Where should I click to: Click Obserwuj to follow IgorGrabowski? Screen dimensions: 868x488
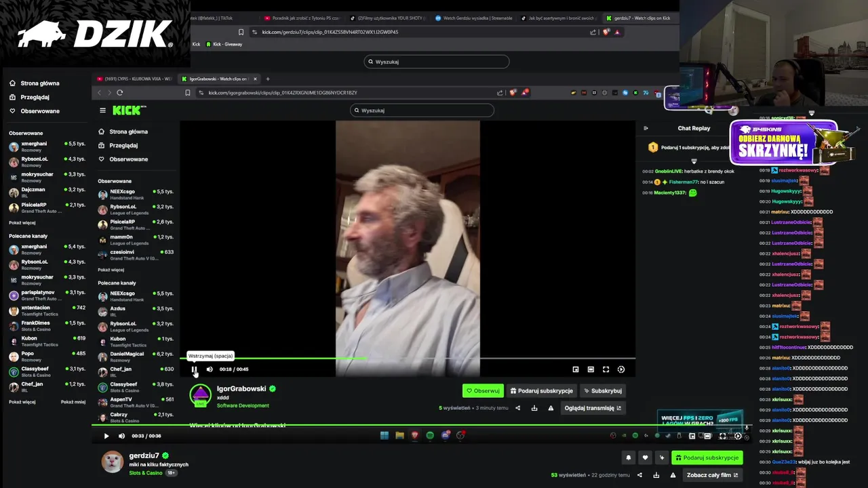click(x=483, y=391)
